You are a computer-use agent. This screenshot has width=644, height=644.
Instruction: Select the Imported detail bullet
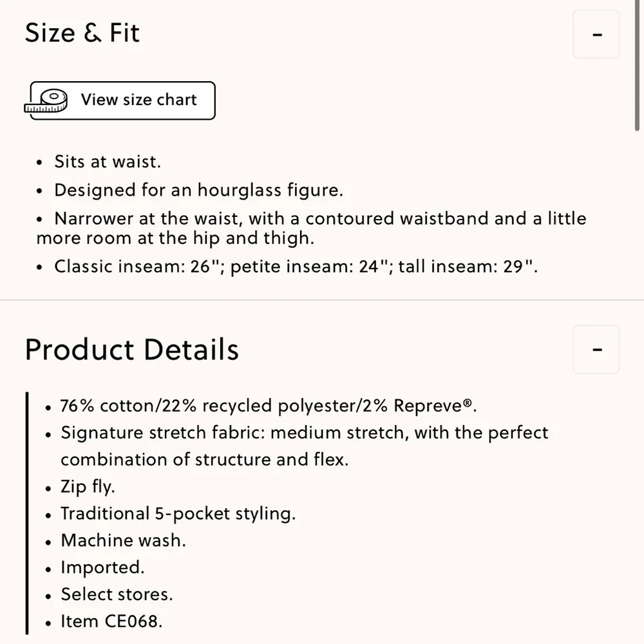pos(102,567)
